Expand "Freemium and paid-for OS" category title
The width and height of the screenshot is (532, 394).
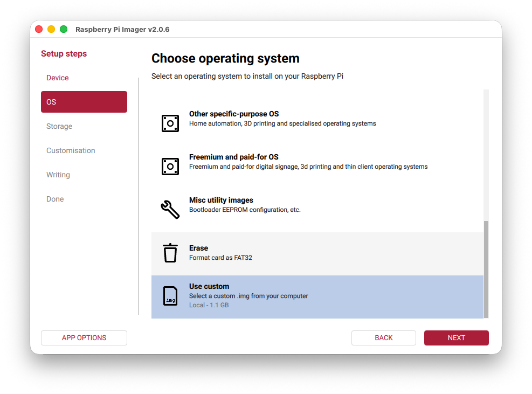click(233, 157)
